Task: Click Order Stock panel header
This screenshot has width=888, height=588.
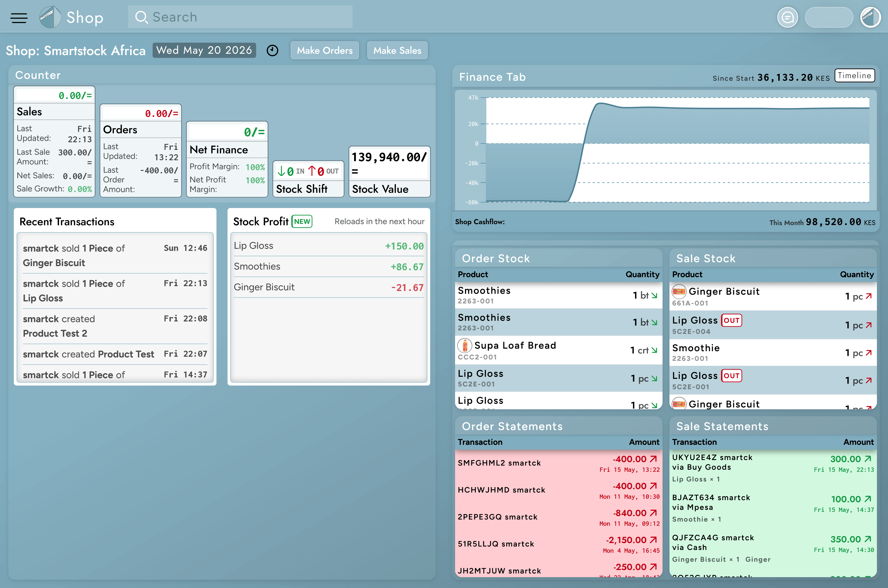Action: coord(559,258)
